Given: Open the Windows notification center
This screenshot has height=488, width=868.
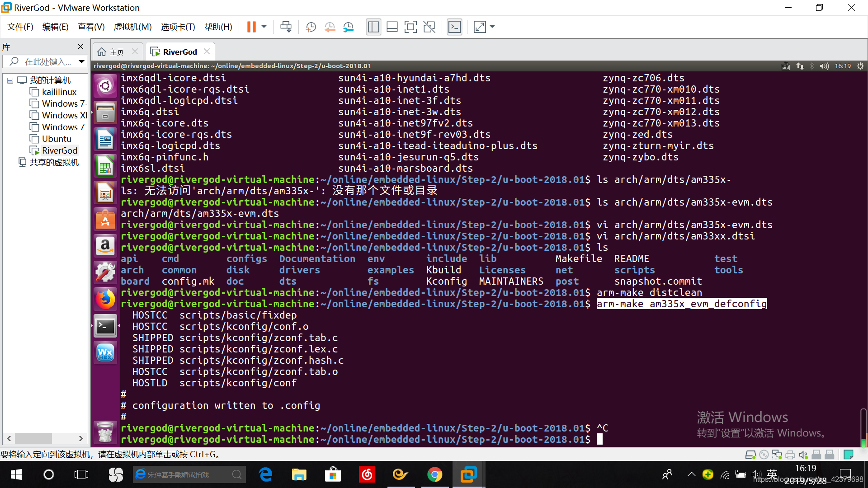Looking at the screenshot, I should 845,474.
